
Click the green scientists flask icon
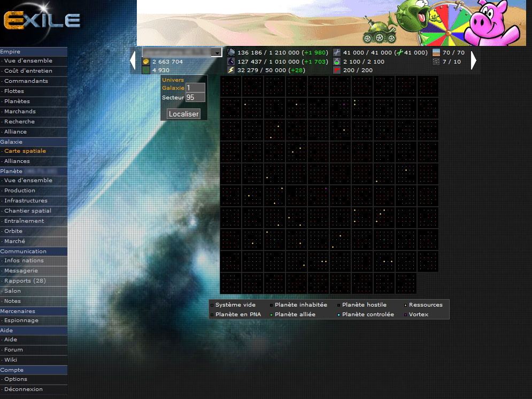[337, 61]
